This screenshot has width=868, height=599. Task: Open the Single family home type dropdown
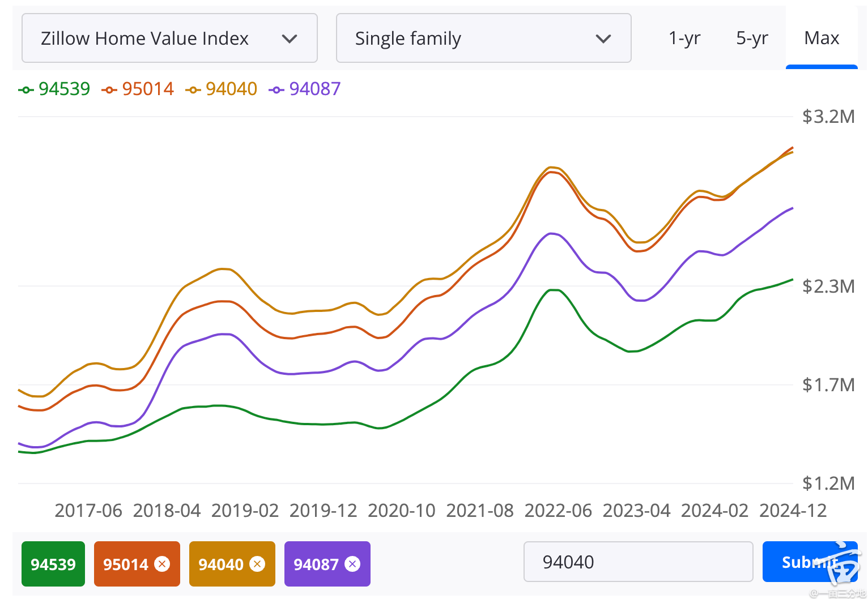tap(483, 38)
